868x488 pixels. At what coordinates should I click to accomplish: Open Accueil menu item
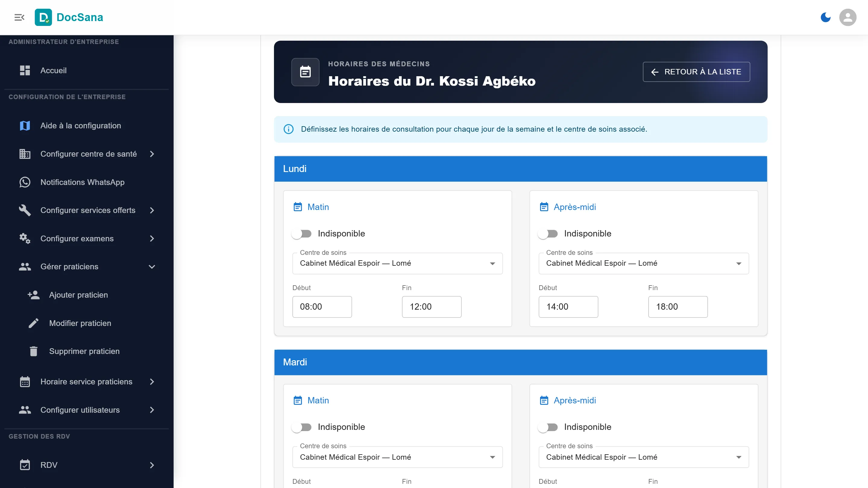coord(86,70)
